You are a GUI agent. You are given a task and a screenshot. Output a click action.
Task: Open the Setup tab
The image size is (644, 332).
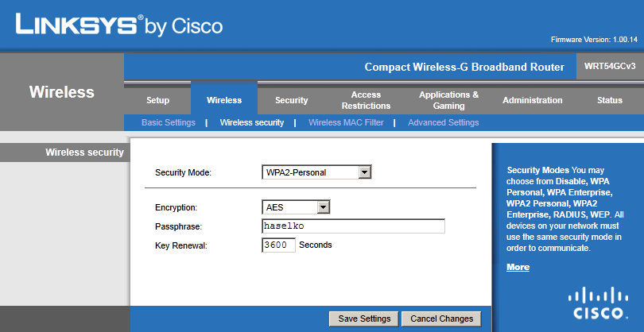tap(157, 100)
